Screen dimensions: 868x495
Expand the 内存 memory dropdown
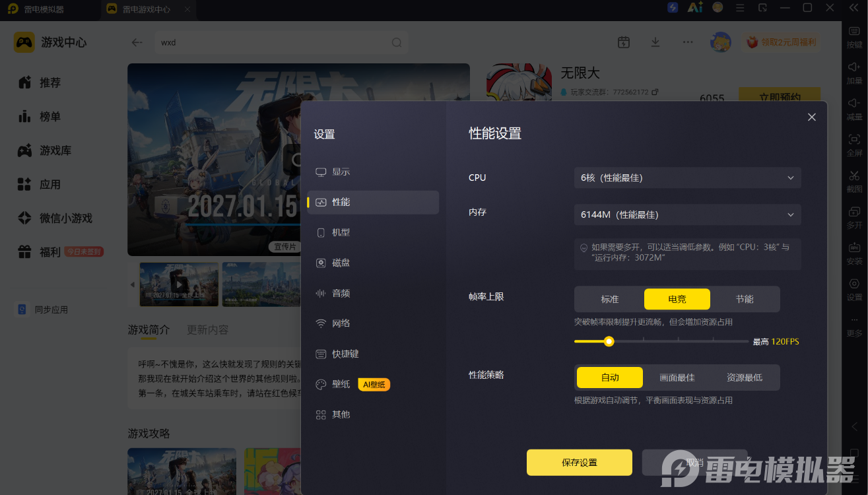(x=687, y=214)
